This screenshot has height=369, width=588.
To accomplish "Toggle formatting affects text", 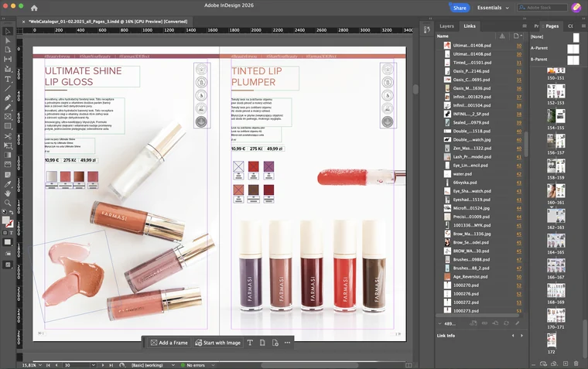I will point(11,233).
